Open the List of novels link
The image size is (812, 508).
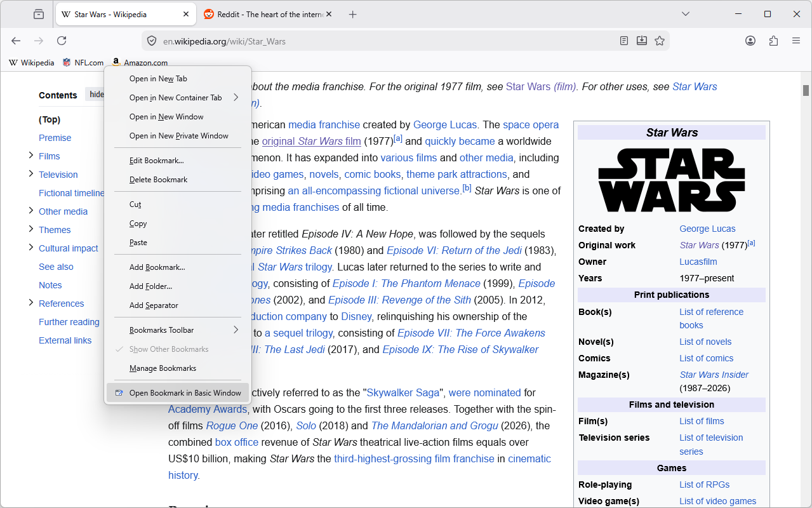pyautogui.click(x=705, y=342)
